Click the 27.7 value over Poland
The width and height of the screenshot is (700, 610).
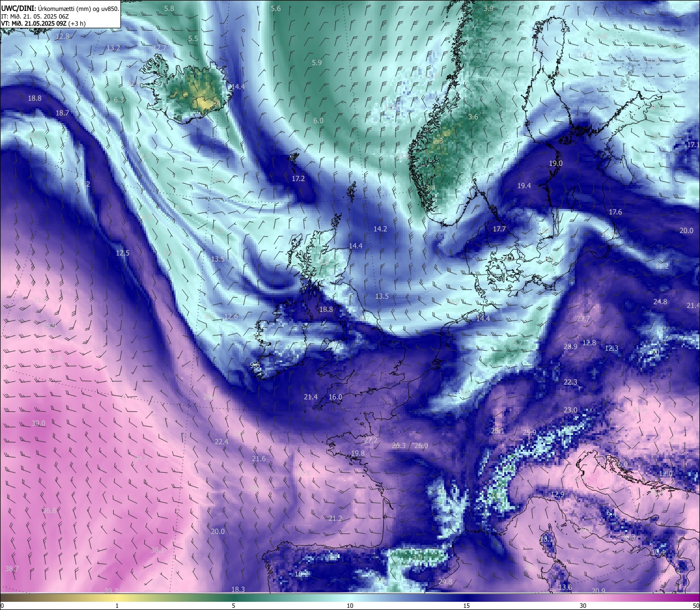[584, 319]
